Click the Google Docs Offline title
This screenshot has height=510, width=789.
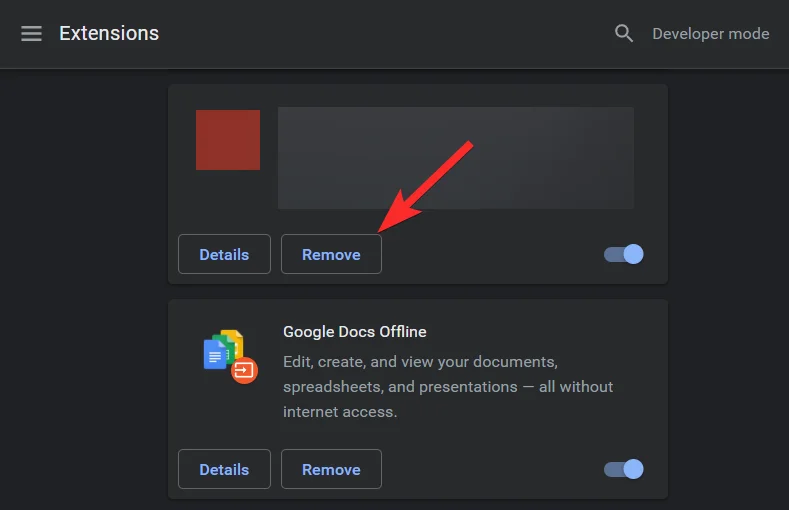(x=355, y=332)
